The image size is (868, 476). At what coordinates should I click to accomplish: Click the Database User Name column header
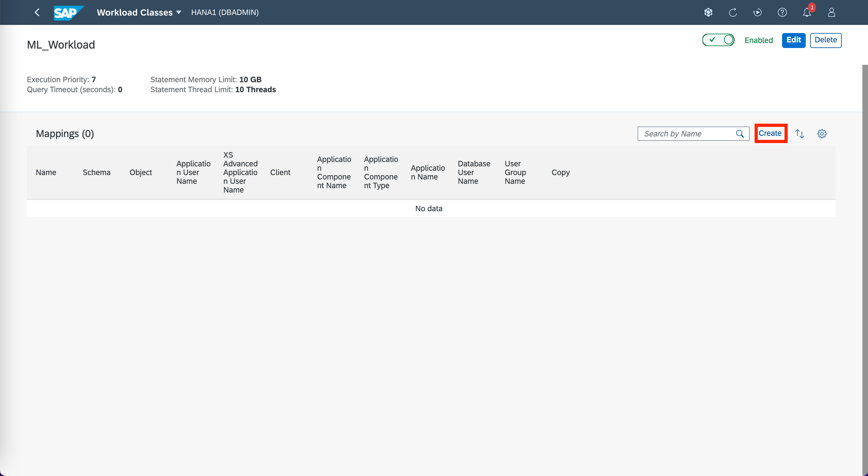(x=474, y=172)
